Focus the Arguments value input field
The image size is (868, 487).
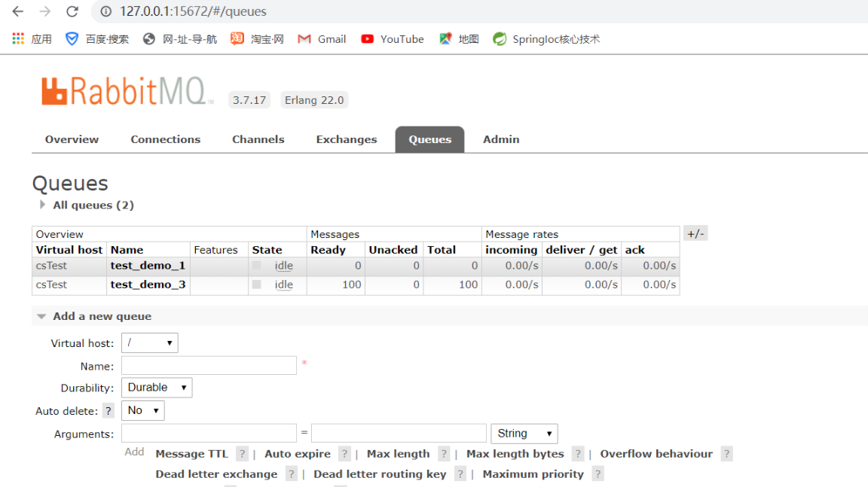coord(399,434)
